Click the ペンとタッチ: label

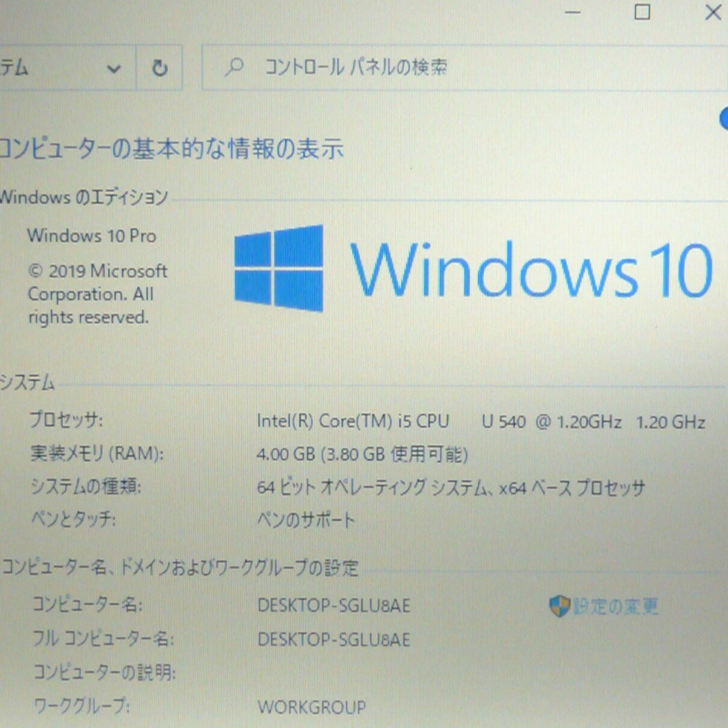pyautogui.click(x=73, y=519)
